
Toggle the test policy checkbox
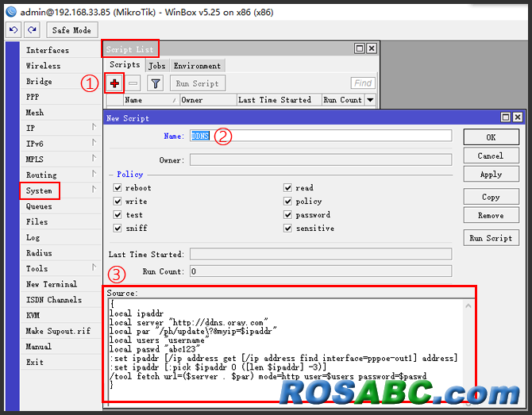[x=118, y=215]
